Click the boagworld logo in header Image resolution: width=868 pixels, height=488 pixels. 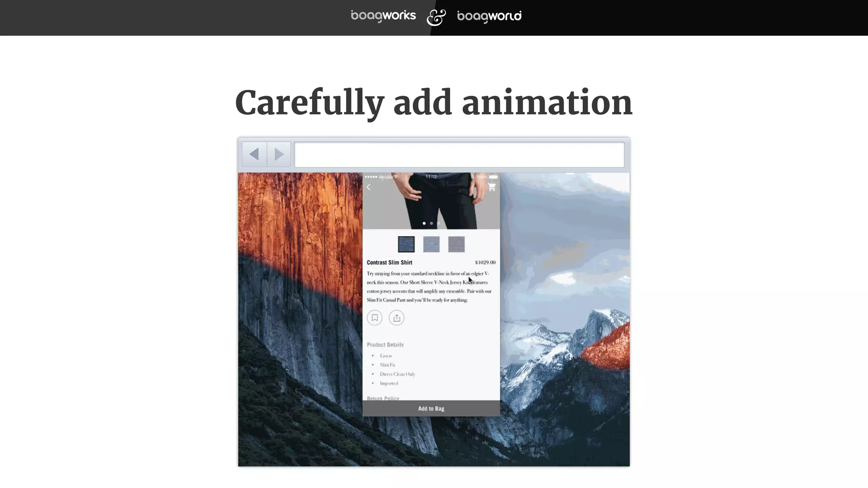tap(490, 16)
